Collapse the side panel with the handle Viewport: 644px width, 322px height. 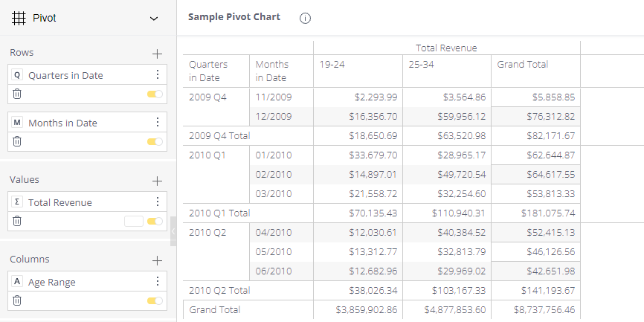tap(173, 231)
